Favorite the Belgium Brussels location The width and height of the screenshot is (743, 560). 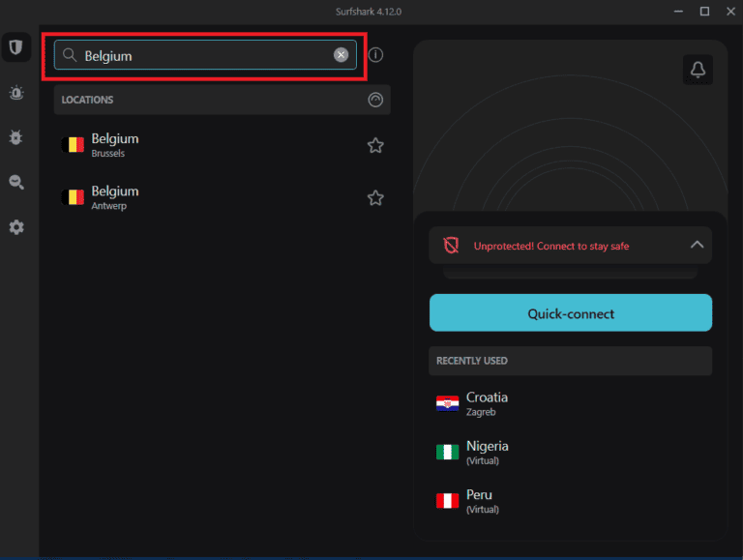tap(375, 145)
